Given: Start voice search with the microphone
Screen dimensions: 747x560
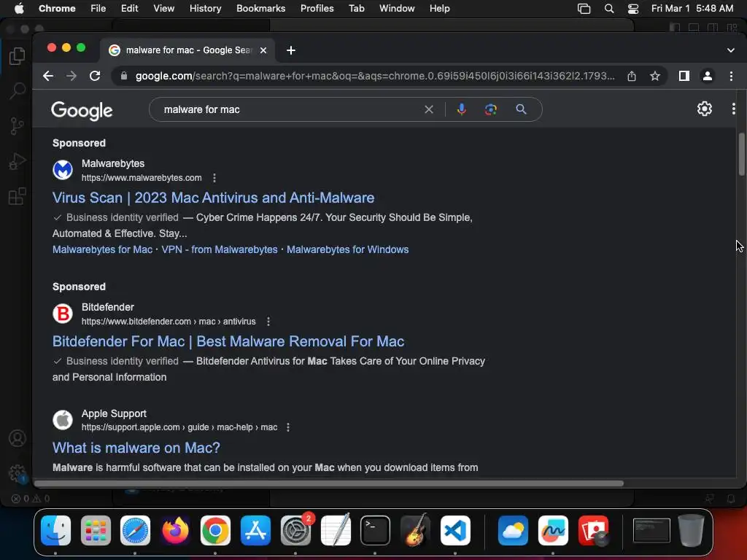Looking at the screenshot, I should (x=461, y=109).
